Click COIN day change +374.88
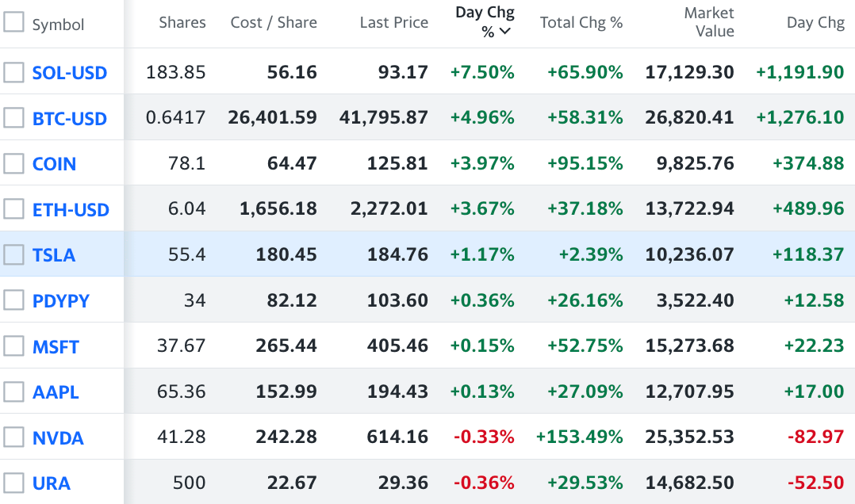 pos(808,163)
